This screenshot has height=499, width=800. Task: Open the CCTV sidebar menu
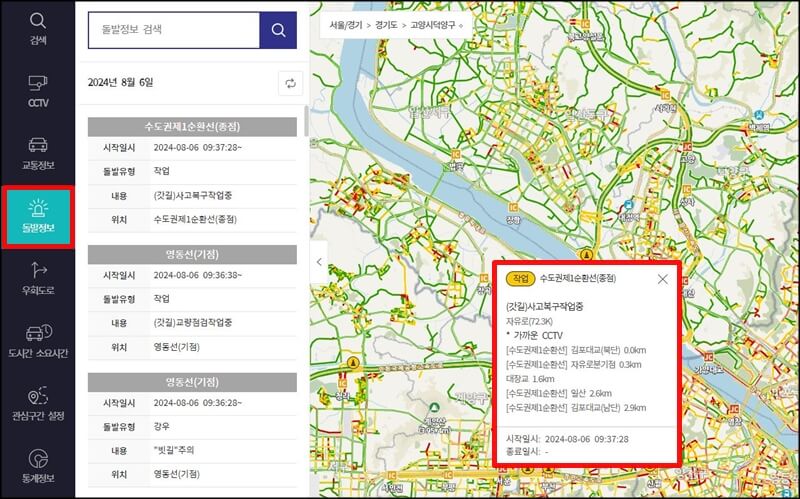[38, 92]
